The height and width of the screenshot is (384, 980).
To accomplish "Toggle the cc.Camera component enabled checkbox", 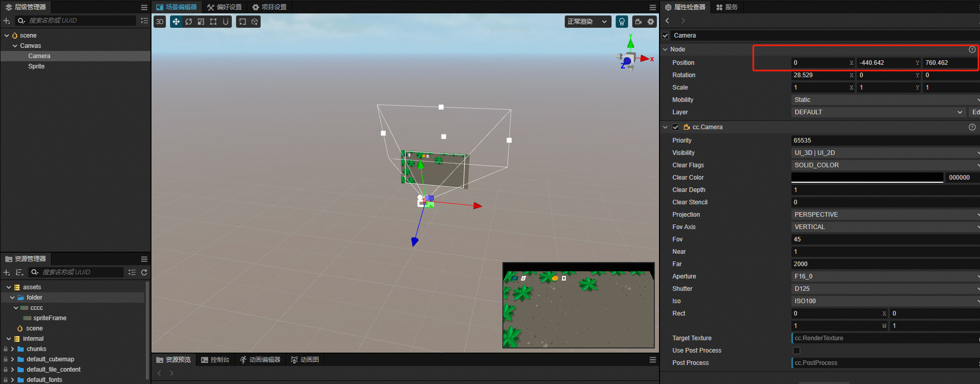I will [675, 127].
